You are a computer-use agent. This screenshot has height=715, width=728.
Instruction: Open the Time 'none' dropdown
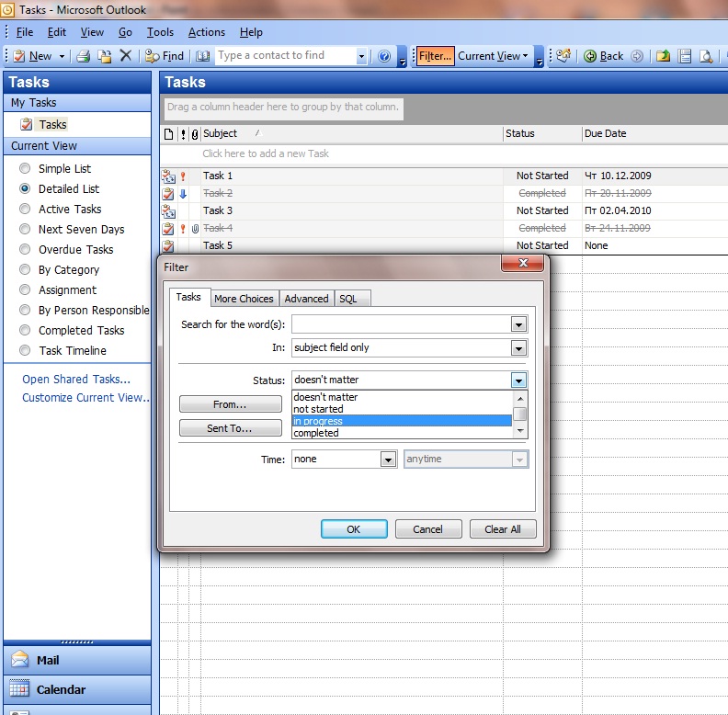click(x=388, y=460)
